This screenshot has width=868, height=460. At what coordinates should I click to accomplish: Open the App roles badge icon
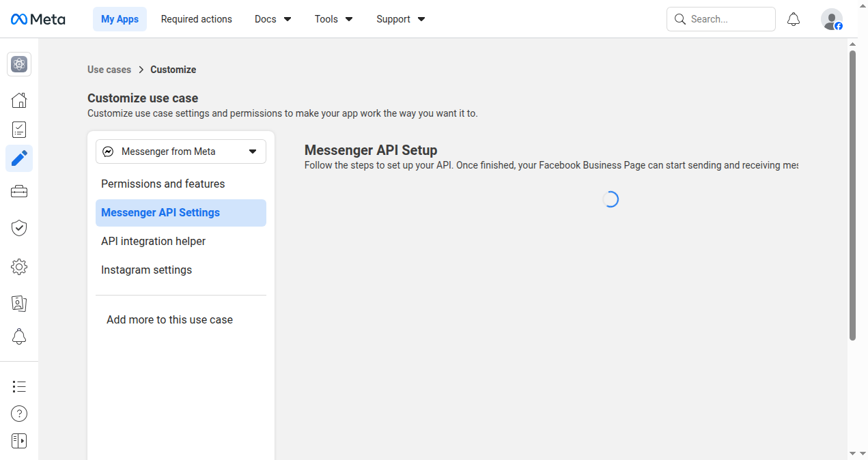[19, 303]
